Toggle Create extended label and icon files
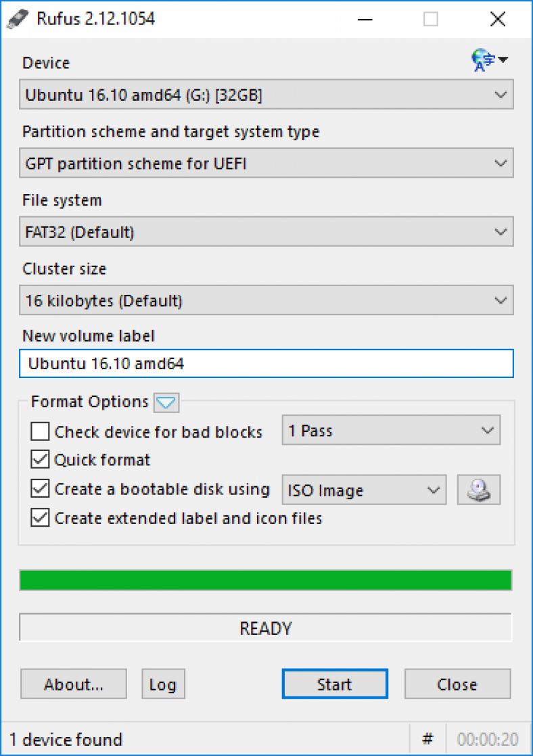 pos(41,518)
